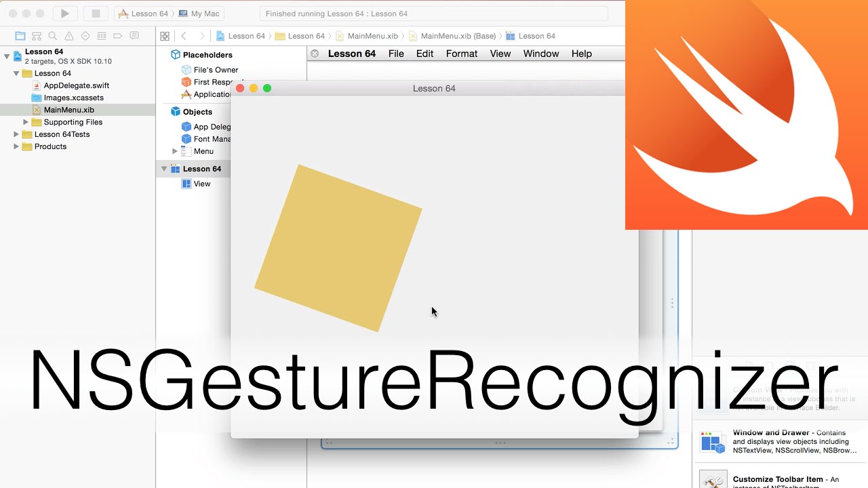Close the menu bar editor via x icon
This screenshot has width=868, height=488.
coord(315,54)
